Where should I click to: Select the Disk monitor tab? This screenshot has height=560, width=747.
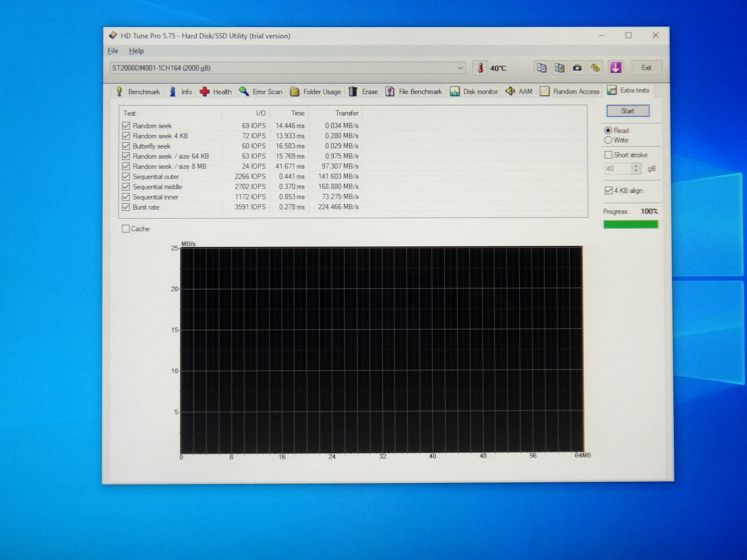474,92
